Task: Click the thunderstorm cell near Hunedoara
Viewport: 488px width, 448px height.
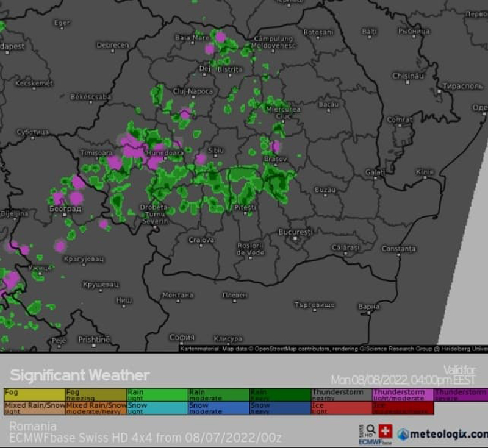Action: [x=154, y=162]
